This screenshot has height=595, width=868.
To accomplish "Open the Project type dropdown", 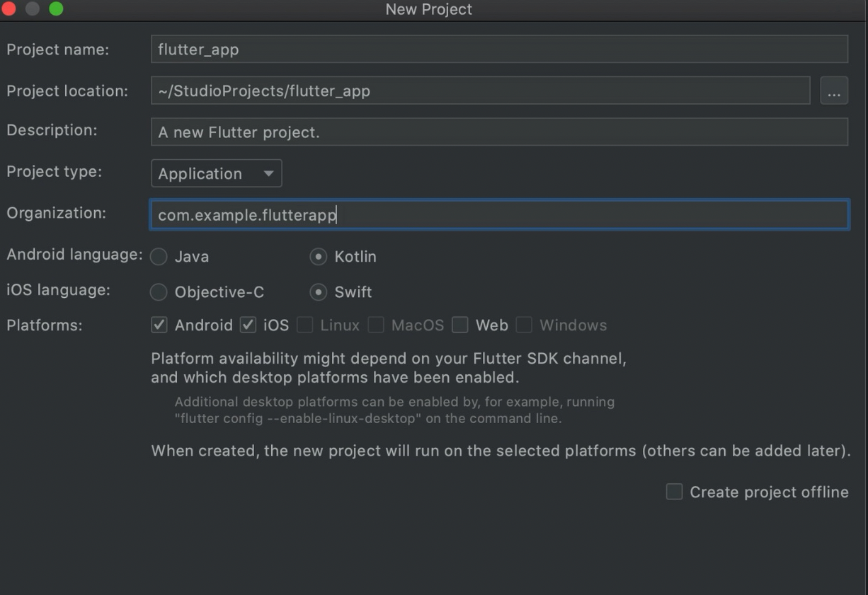I will (x=217, y=173).
